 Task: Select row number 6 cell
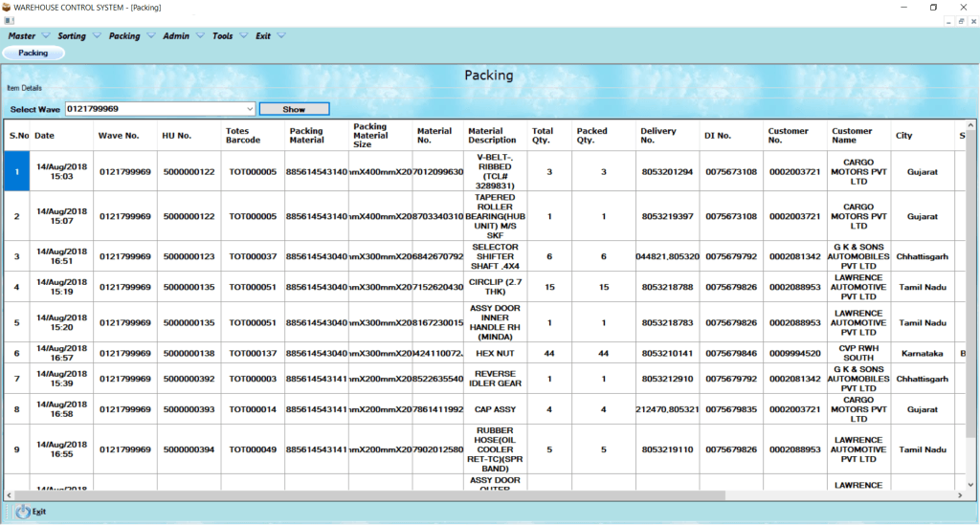click(x=17, y=353)
